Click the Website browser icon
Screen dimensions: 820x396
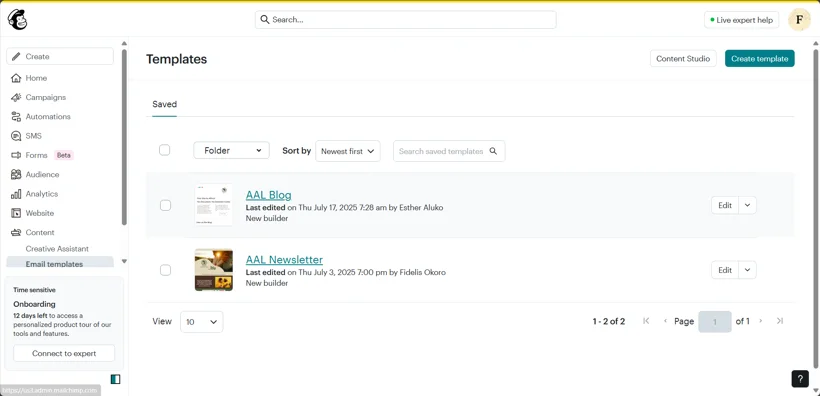(16, 213)
